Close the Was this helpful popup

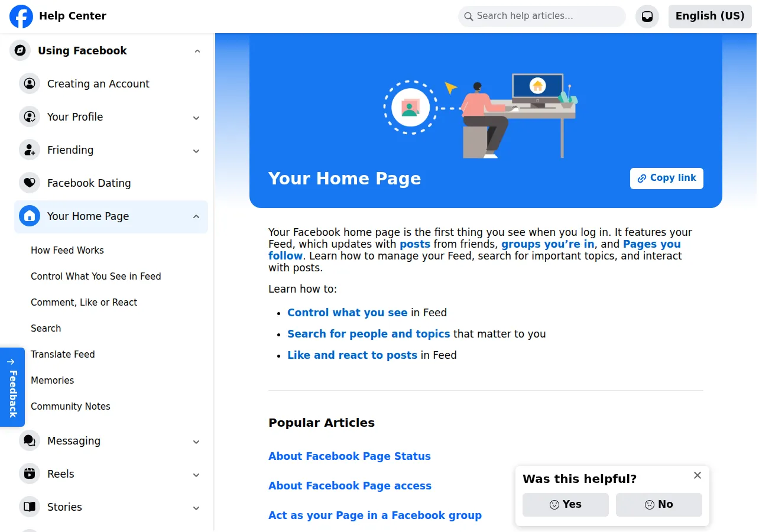[698, 475]
